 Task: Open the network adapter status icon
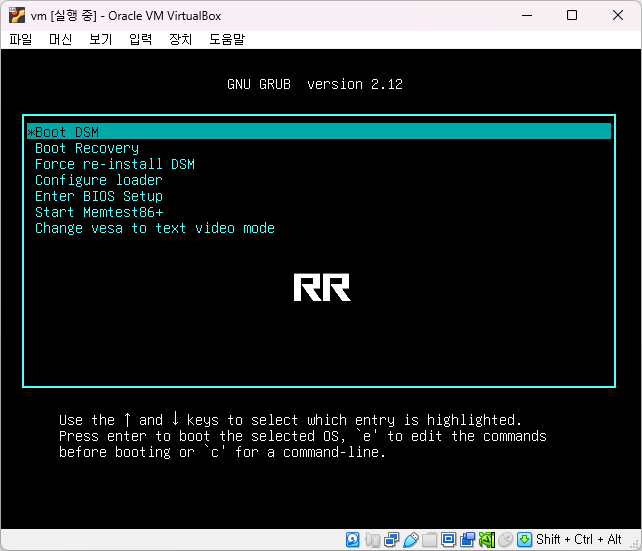click(391, 540)
